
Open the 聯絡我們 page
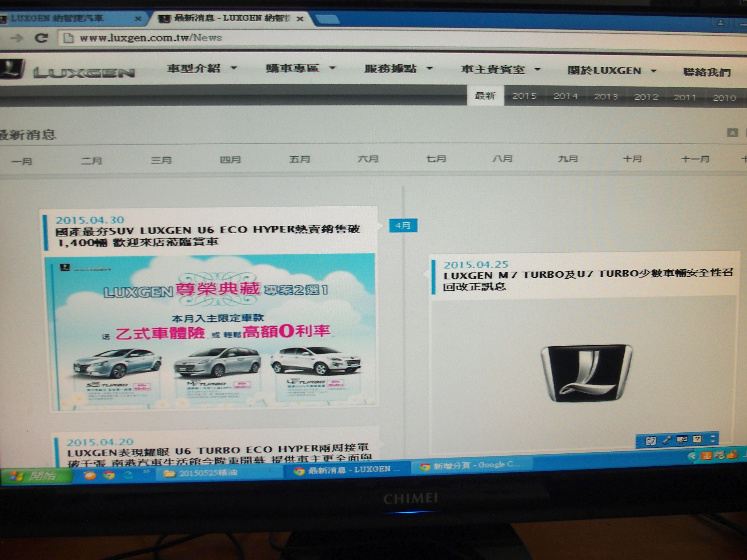point(707,72)
